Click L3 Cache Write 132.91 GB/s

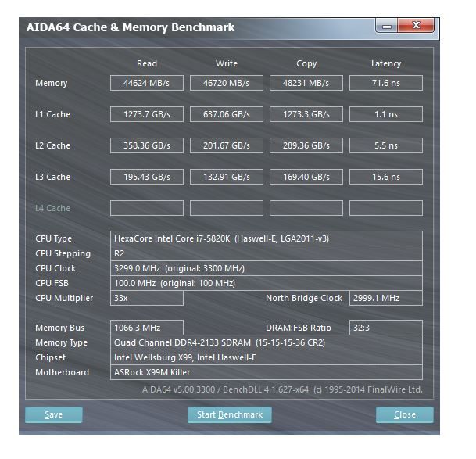227,177
